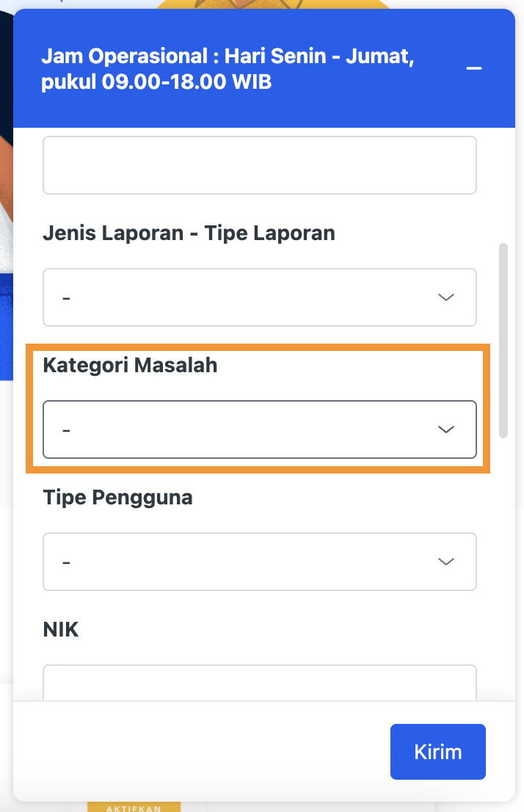The width and height of the screenshot is (524, 812).
Task: Click the Tipe Pengguna chevron arrow
Action: (445, 562)
